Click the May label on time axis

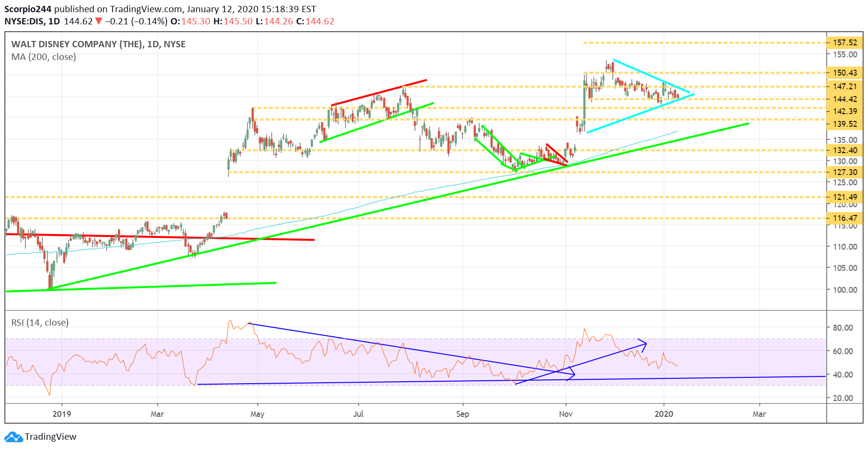pos(257,414)
